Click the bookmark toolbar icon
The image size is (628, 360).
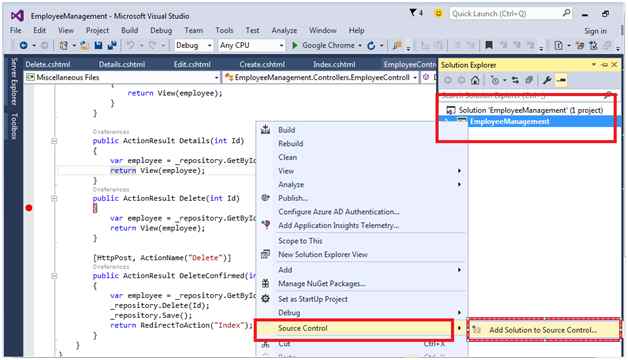489,45
